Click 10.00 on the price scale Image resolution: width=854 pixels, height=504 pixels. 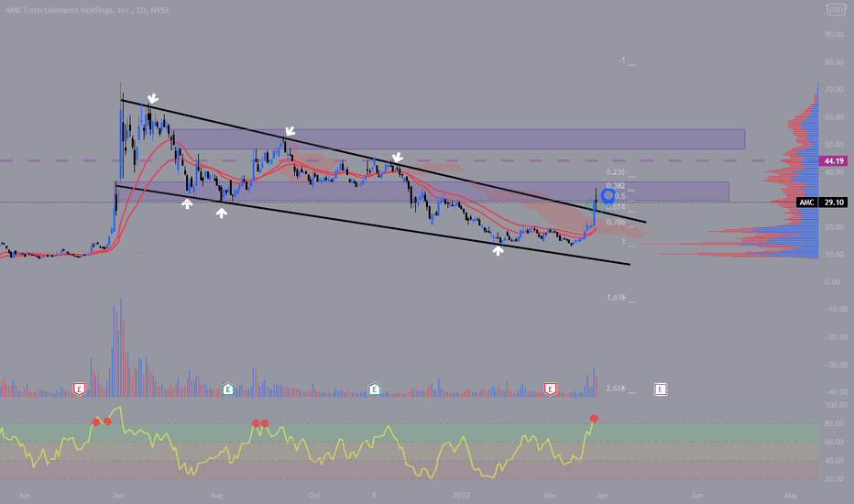click(833, 255)
